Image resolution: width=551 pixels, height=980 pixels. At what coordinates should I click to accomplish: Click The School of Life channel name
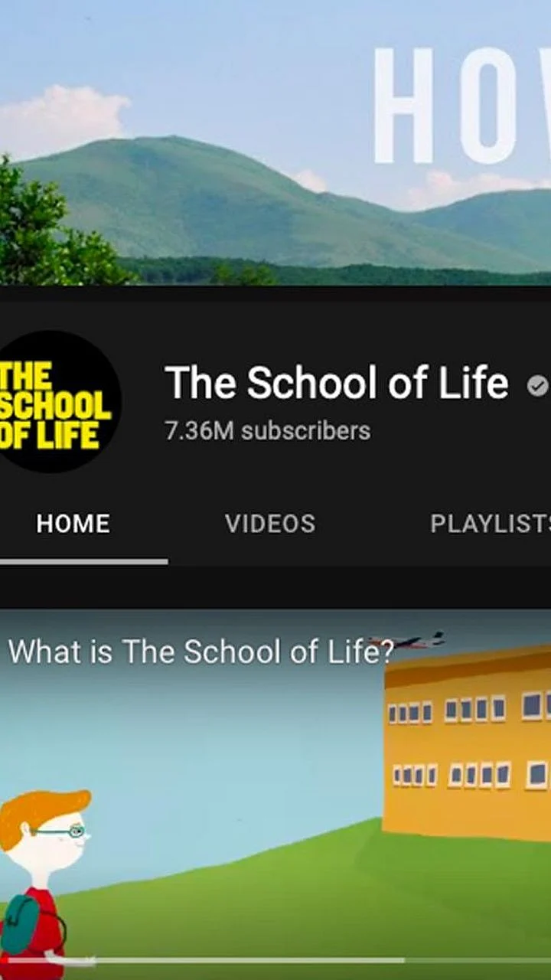[337, 383]
